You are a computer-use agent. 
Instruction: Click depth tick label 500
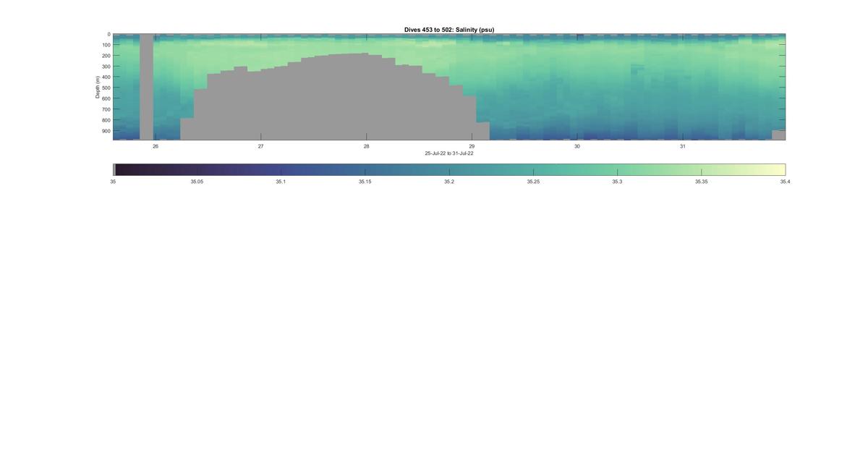[106, 88]
